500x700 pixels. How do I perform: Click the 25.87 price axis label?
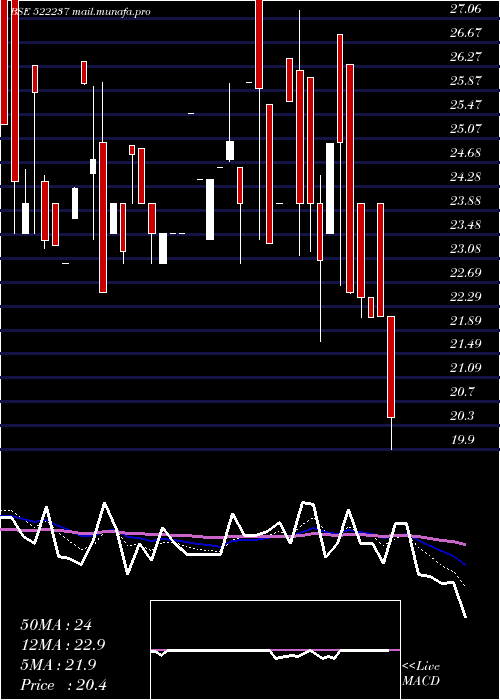click(466, 81)
